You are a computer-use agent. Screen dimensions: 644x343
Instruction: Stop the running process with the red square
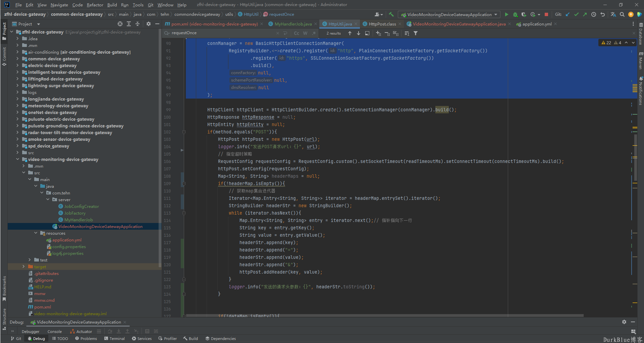[x=546, y=14]
